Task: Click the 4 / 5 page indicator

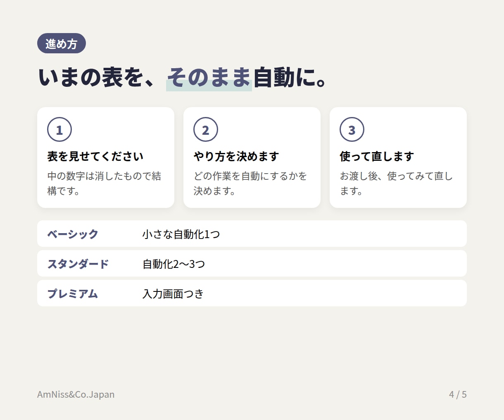Action: click(x=458, y=394)
